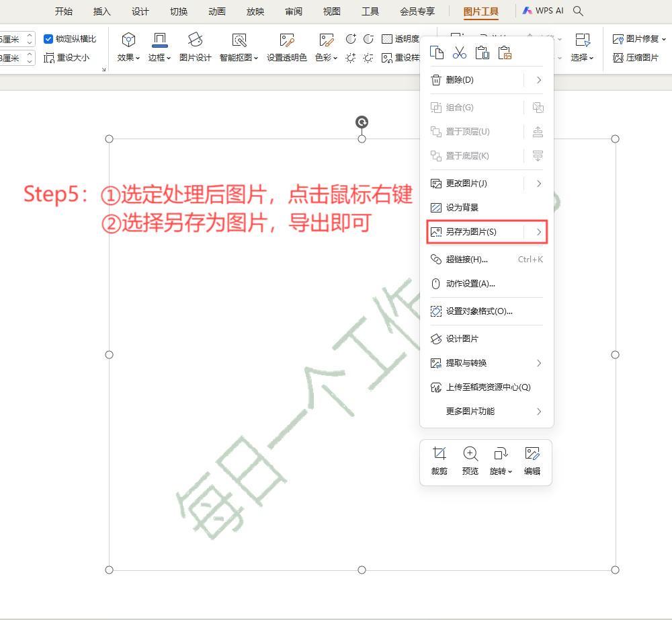The height and width of the screenshot is (620, 672).
Task: Click bring forward icon beside 置于顶层
Action: click(x=538, y=132)
